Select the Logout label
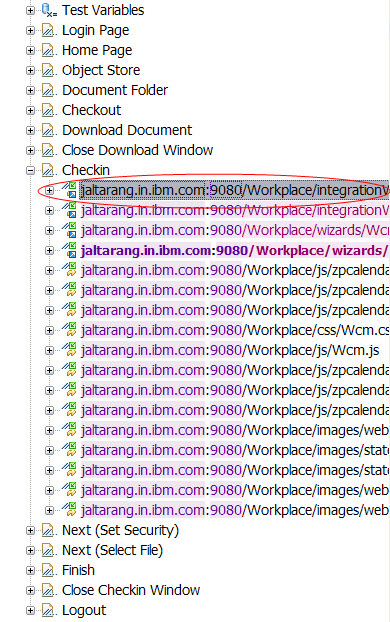The height and width of the screenshot is (622, 390). (84, 610)
